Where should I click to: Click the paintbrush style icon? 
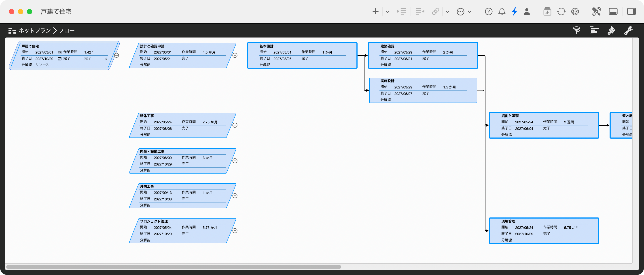[611, 30]
